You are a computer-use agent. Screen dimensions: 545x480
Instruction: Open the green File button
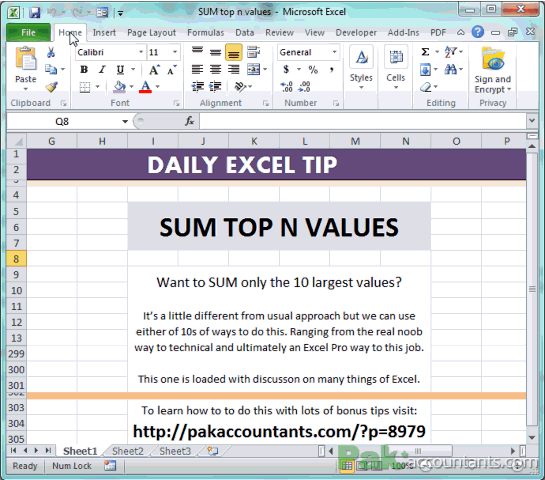coord(28,33)
